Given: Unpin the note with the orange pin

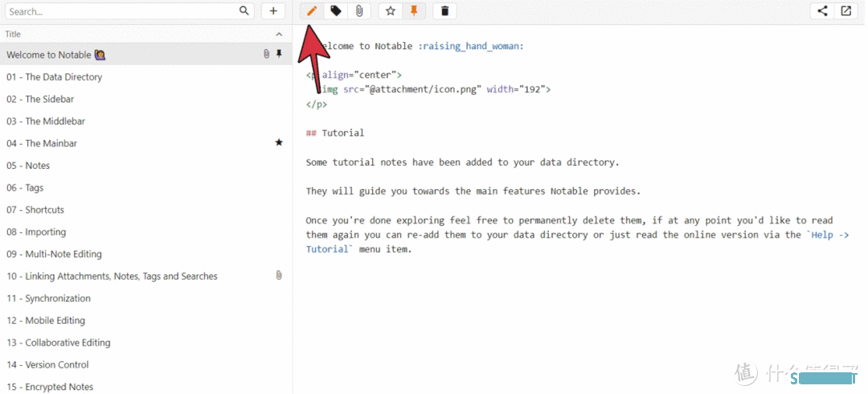Looking at the screenshot, I should click(414, 11).
